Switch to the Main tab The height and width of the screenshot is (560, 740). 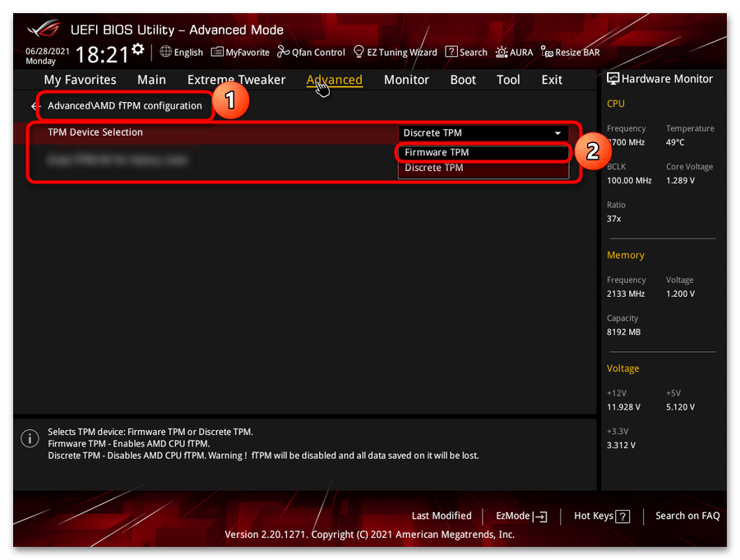(x=151, y=80)
